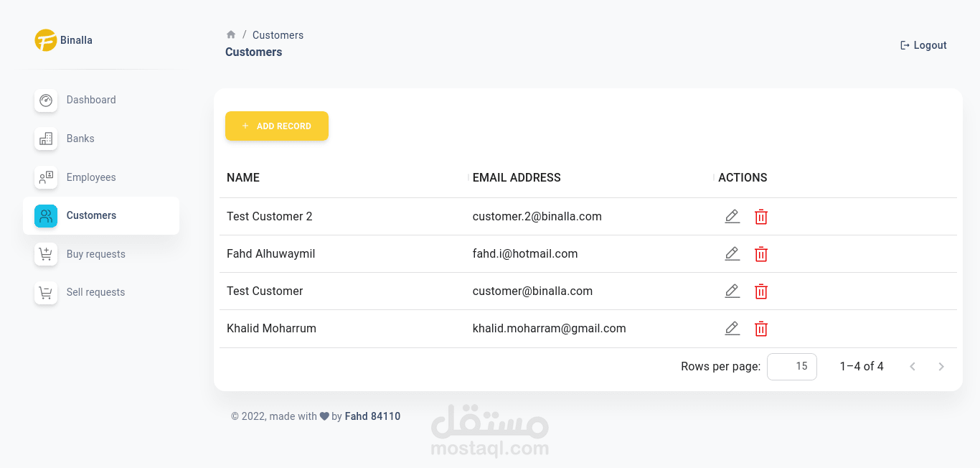Sort the table by Name column header

[x=243, y=178]
